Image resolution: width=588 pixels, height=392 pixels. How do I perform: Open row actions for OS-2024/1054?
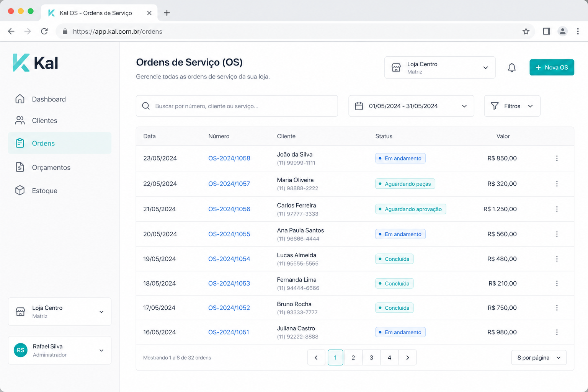click(557, 259)
